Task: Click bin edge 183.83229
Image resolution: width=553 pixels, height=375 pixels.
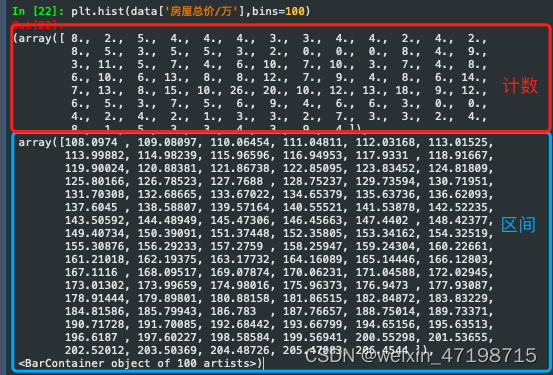Action: click(x=458, y=298)
